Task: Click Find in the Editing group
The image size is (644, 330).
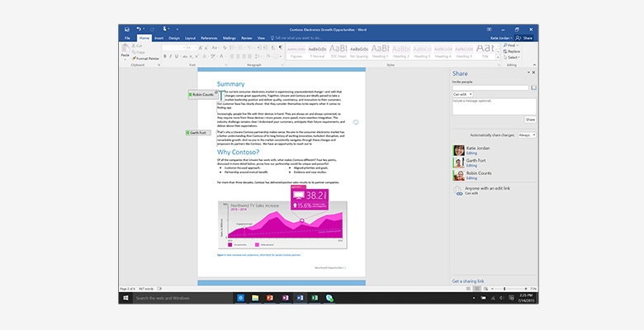Action: 511,45
